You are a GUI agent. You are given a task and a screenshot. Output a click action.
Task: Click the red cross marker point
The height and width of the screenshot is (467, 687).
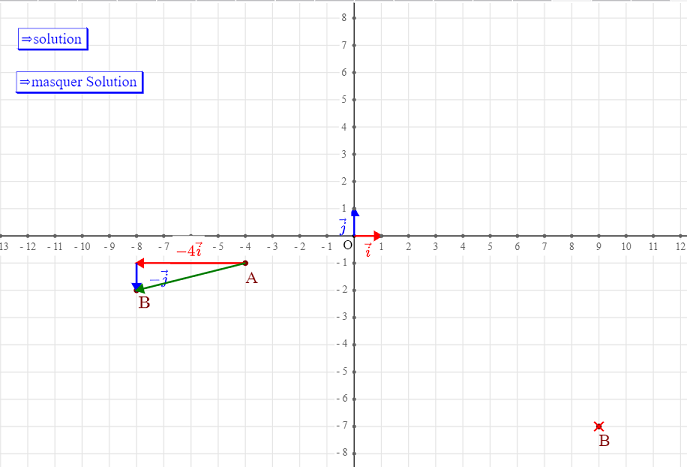click(598, 426)
